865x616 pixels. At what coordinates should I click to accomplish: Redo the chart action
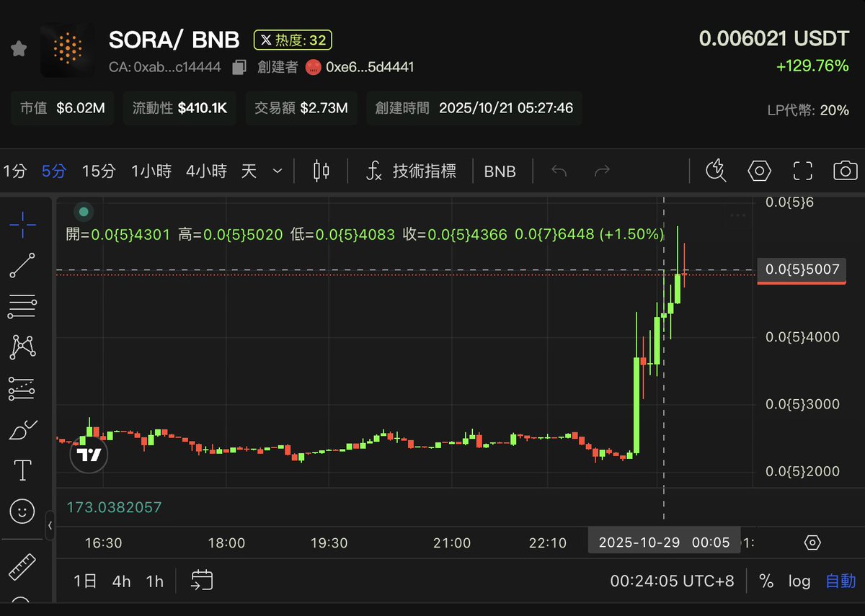[602, 171]
